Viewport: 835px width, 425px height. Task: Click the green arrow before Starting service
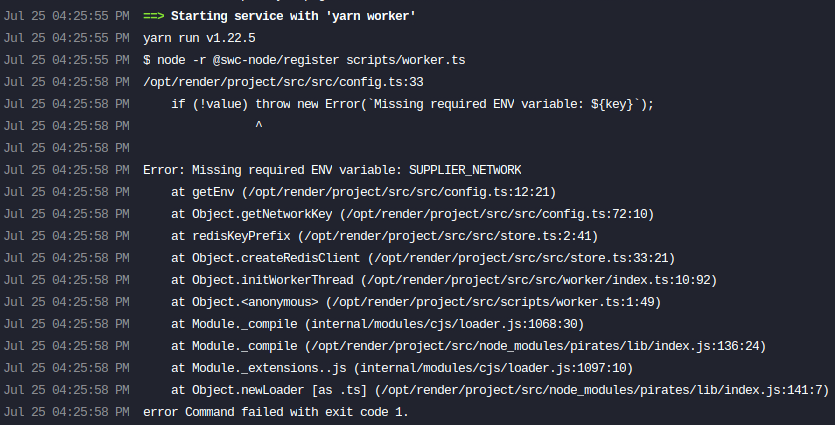click(153, 16)
